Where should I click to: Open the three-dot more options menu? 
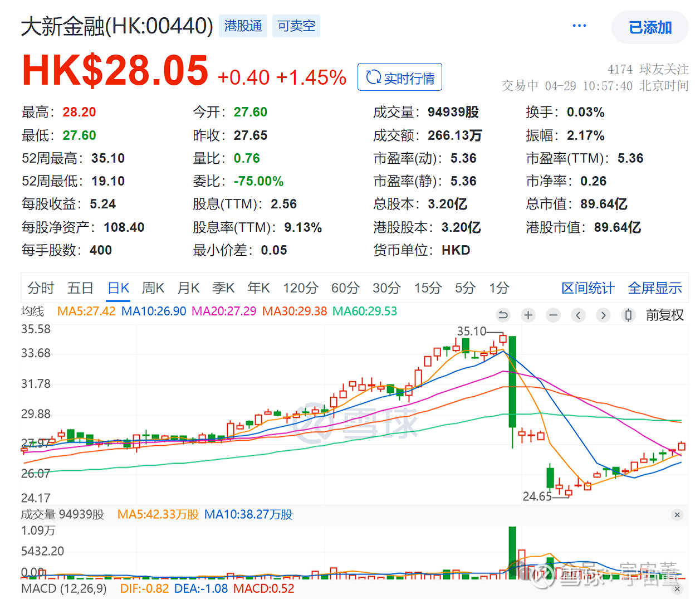[579, 26]
